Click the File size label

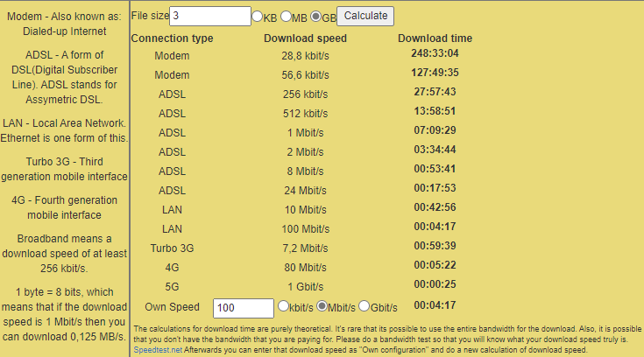click(x=150, y=16)
